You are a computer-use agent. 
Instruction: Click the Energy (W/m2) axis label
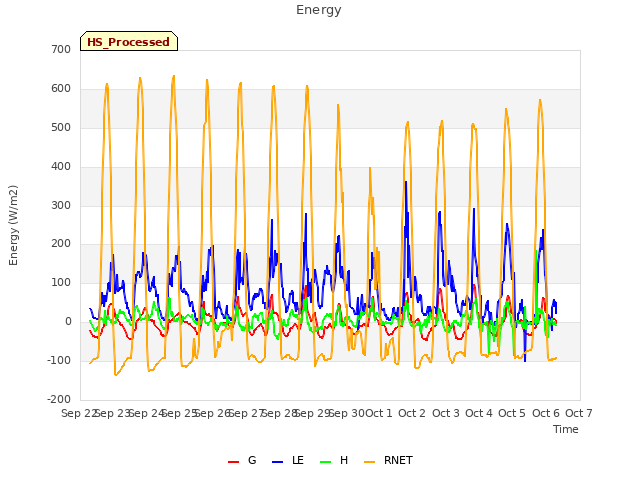[x=13, y=225]
